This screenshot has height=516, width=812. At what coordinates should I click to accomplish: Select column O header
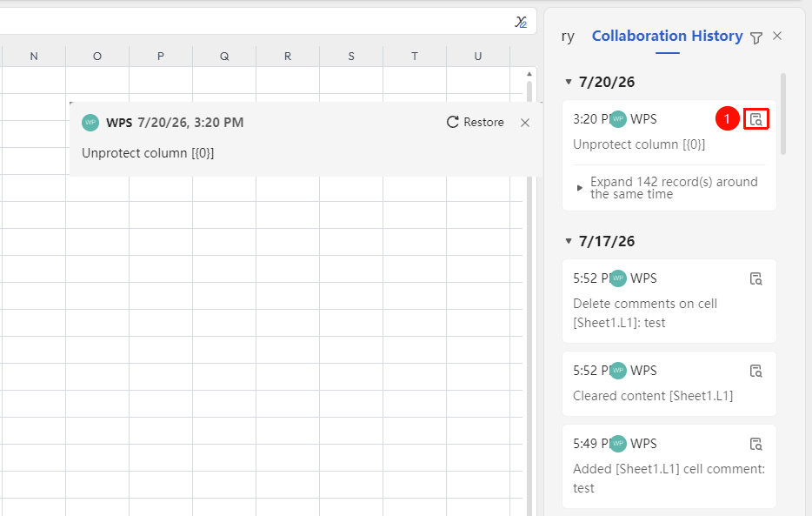[97, 57]
